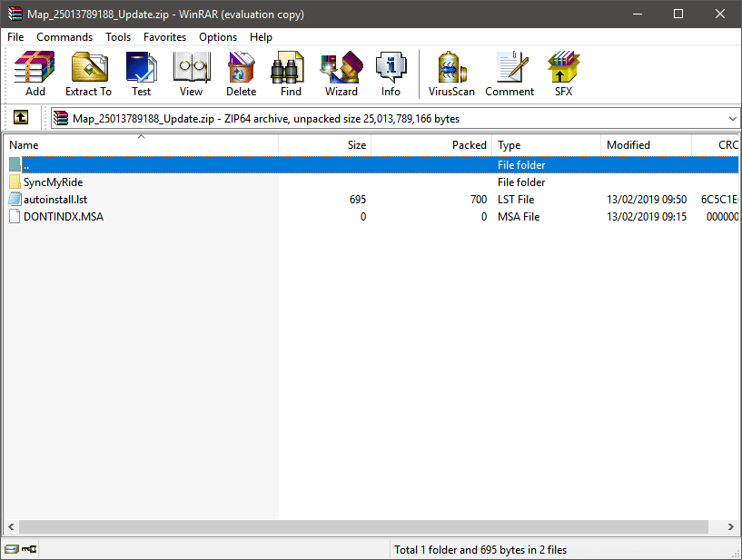Sort by the CRC column header
This screenshot has height=560, width=742.
pyautogui.click(x=715, y=144)
